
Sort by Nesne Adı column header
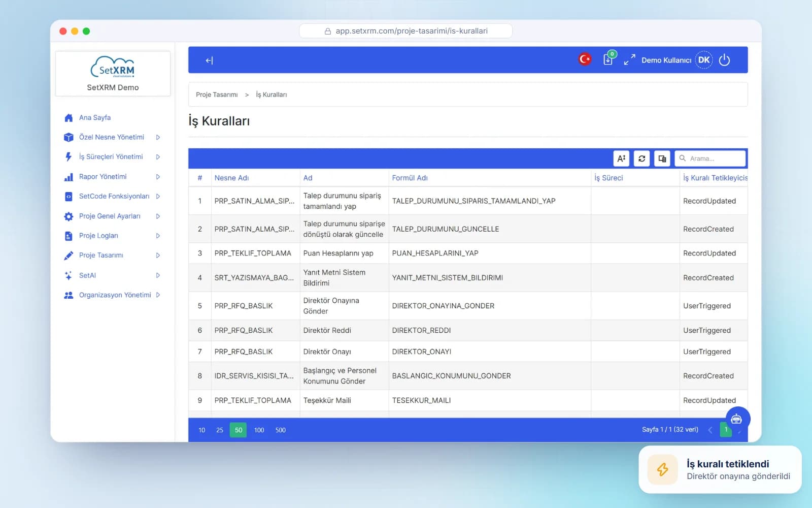point(231,178)
